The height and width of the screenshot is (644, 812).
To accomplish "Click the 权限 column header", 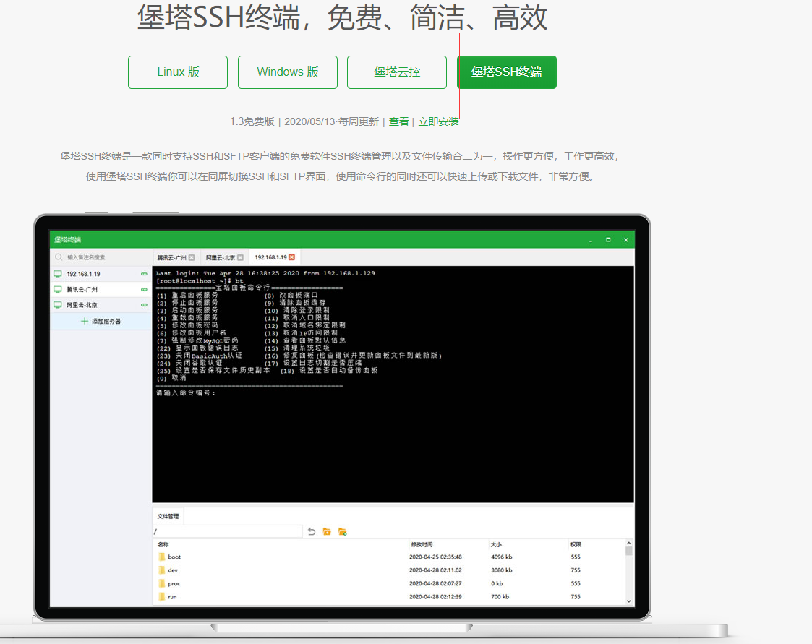I will (x=576, y=544).
